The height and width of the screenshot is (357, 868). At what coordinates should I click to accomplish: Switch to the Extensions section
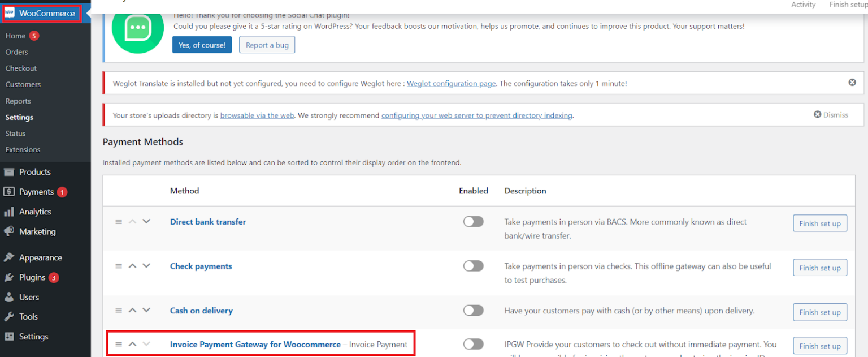point(23,149)
